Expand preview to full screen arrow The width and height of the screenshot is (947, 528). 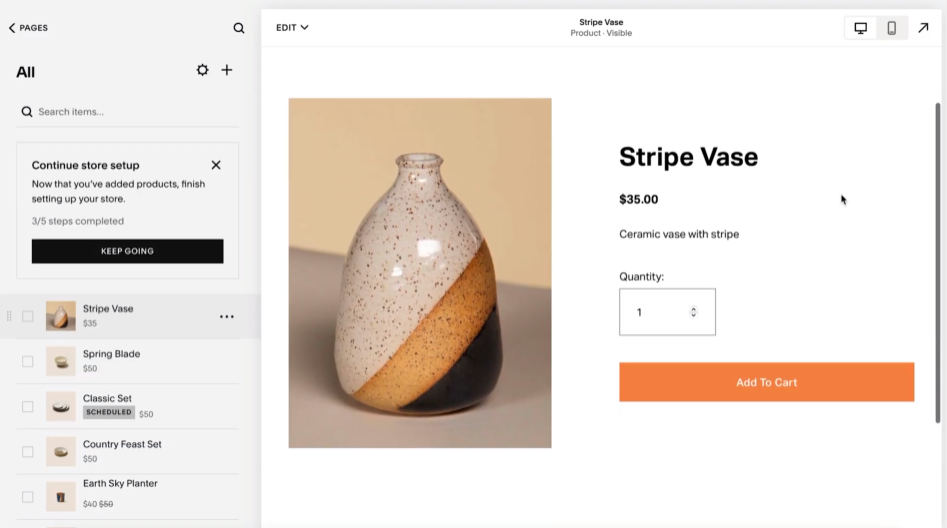[923, 28]
